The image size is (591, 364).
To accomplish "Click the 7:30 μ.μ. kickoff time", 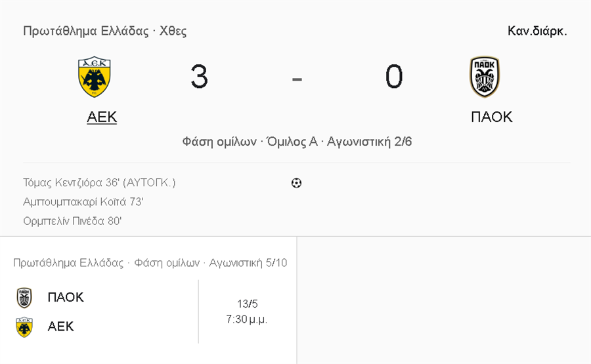I will 247,319.
